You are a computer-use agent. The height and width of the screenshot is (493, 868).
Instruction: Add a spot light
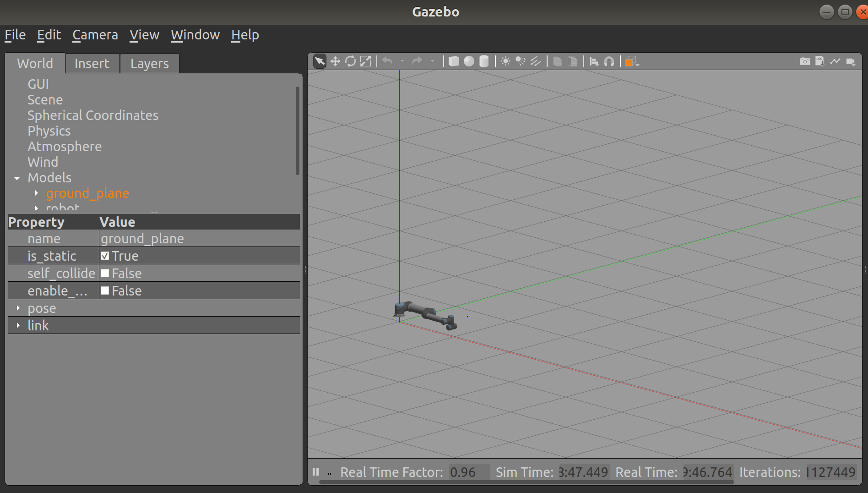[x=521, y=61]
